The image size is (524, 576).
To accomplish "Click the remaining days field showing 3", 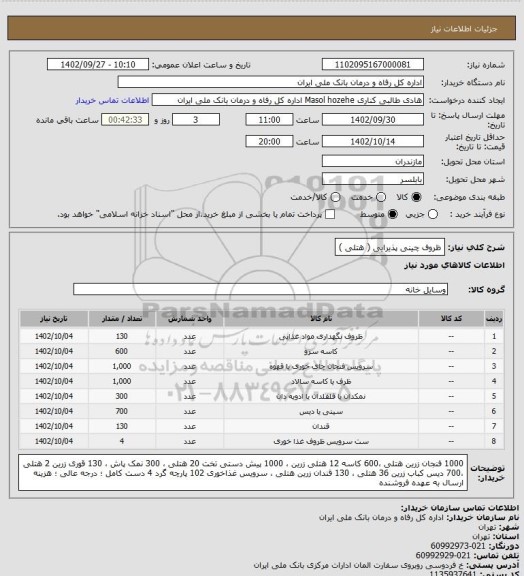I will tap(196, 120).
